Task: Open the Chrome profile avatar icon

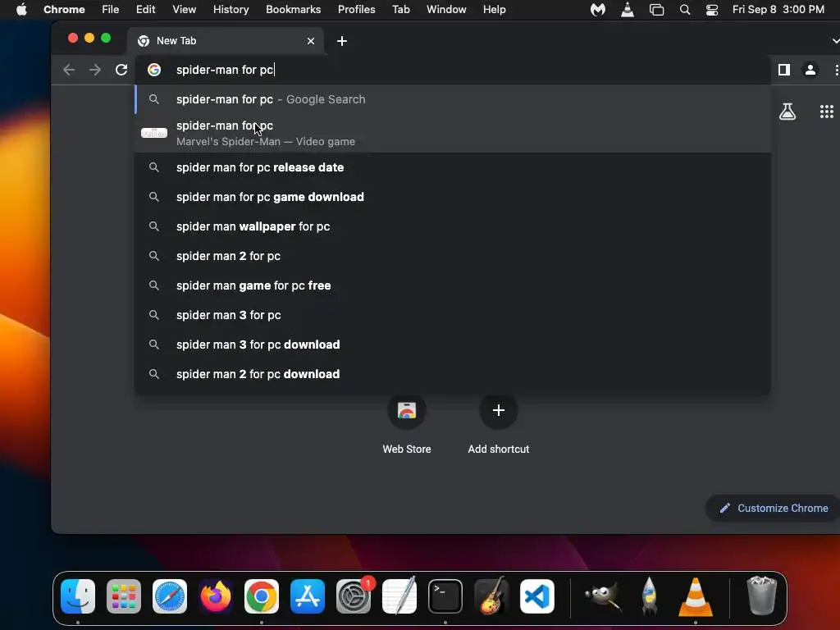Action: [x=810, y=70]
